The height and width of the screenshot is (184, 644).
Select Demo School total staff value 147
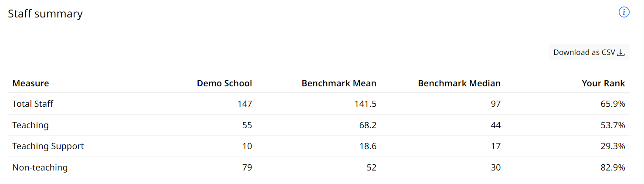tap(244, 104)
